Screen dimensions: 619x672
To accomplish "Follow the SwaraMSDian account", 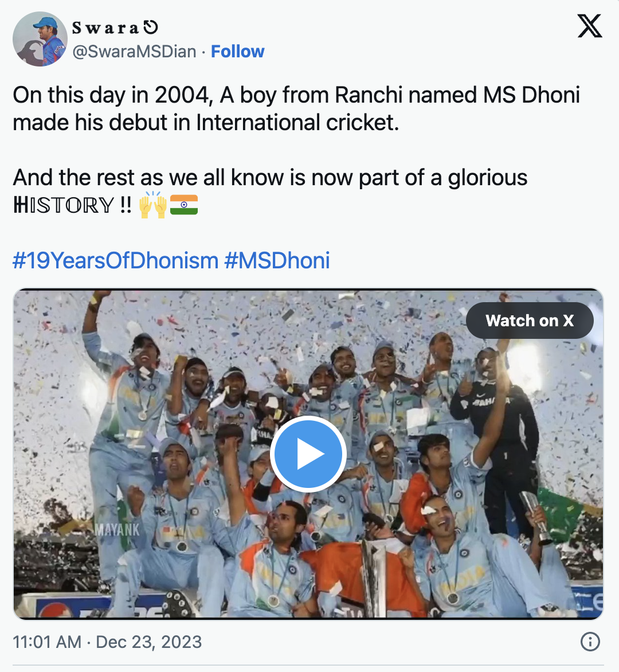I will tap(237, 52).
